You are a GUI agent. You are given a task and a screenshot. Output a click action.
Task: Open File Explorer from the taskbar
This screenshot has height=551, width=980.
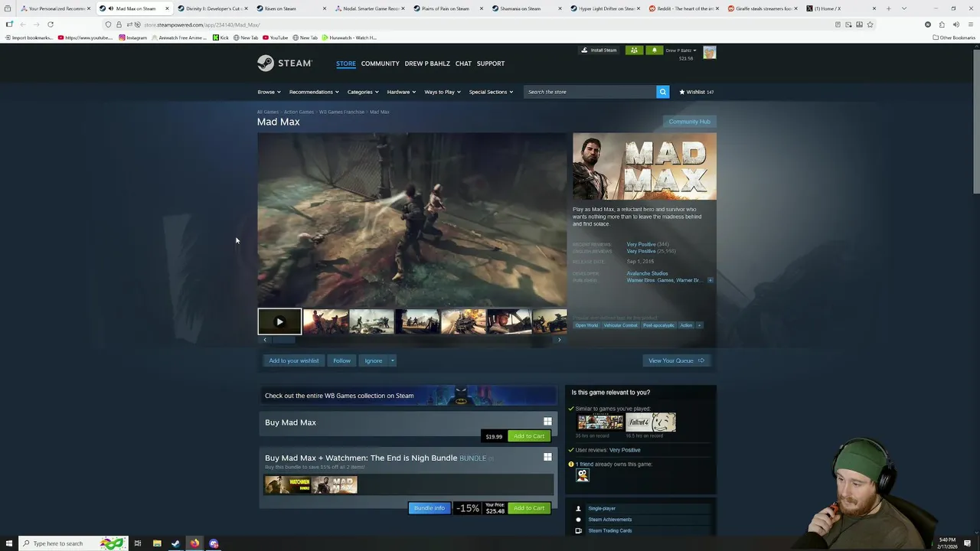pyautogui.click(x=157, y=543)
